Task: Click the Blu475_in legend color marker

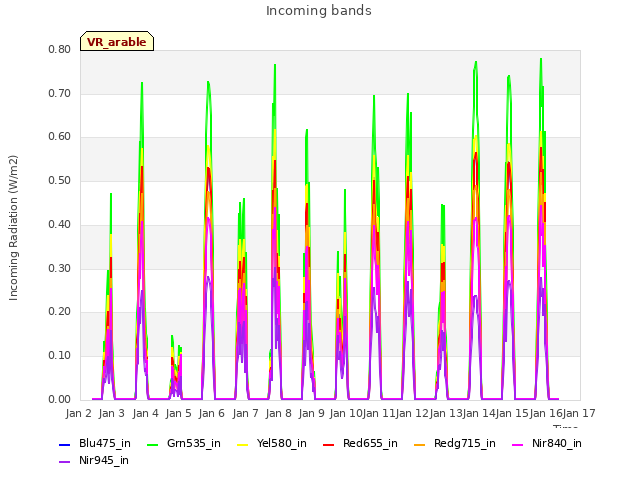Action: click(64, 444)
